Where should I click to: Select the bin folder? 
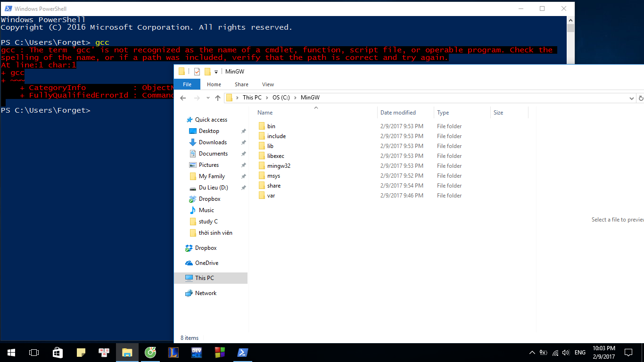[x=271, y=126]
